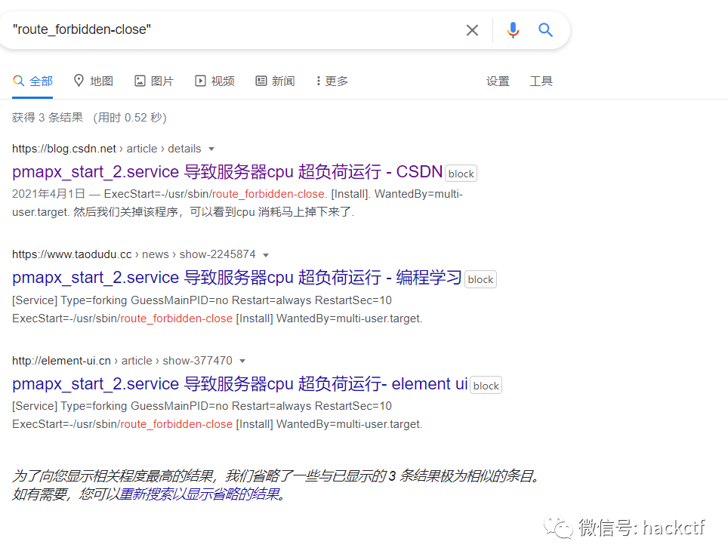Click the 2021年4月1日 snippet text

click(x=49, y=194)
